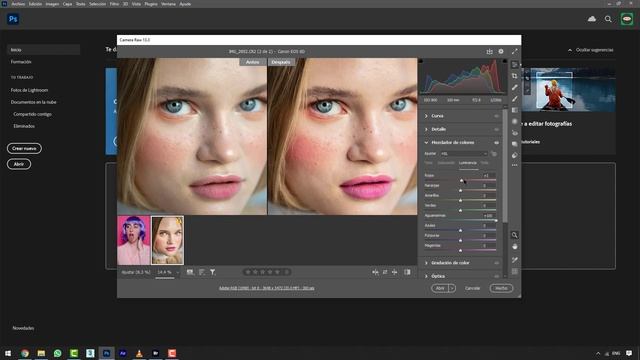
Task: Toggle Curva panel visibility eye
Action: [497, 116]
